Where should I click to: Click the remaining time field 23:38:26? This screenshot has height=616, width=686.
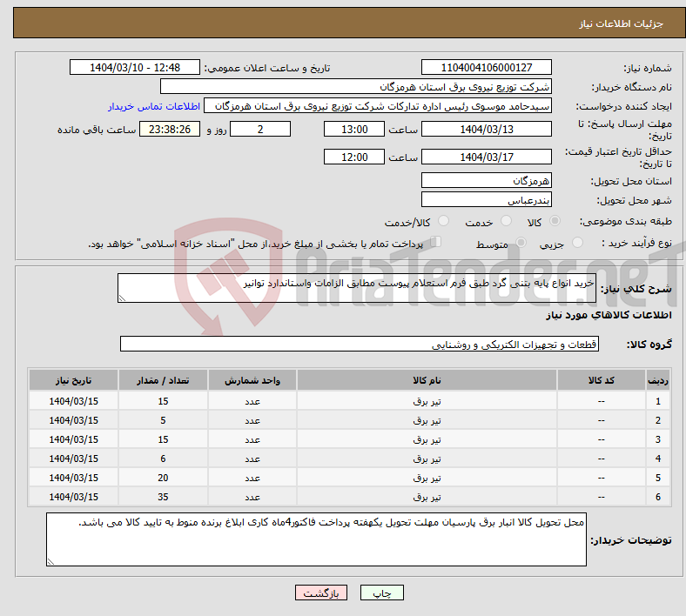[170, 129]
